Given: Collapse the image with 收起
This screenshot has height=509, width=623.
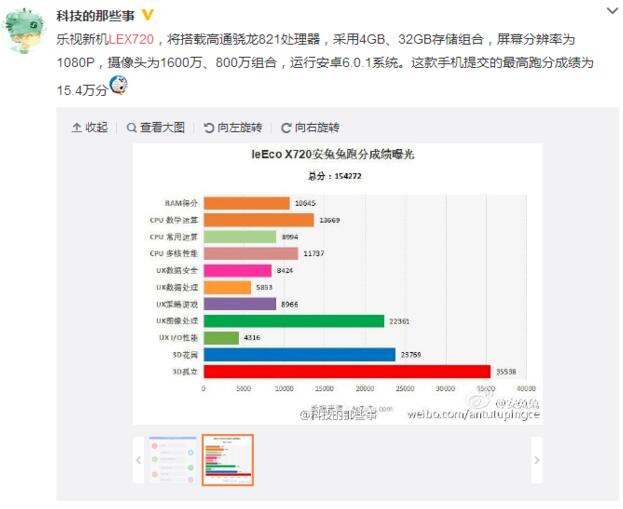Looking at the screenshot, I should (x=90, y=128).
